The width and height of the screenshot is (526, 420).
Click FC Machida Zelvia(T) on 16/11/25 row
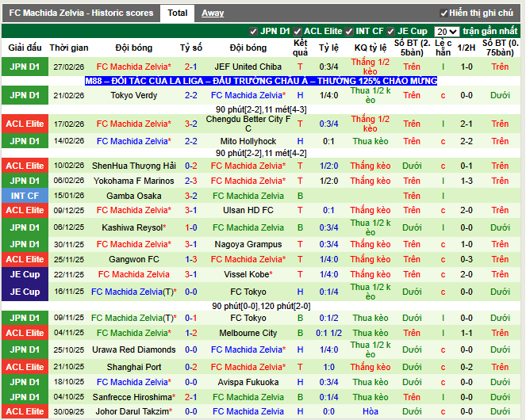[134, 292]
